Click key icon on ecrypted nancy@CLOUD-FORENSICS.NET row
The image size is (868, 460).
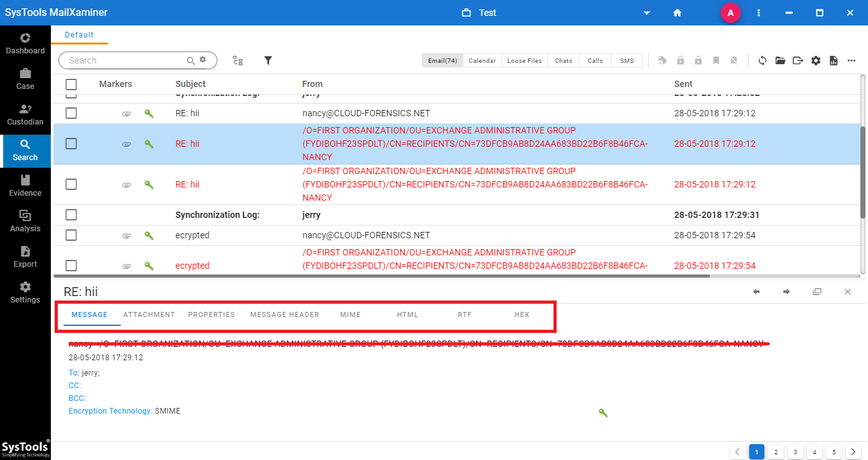pos(149,235)
